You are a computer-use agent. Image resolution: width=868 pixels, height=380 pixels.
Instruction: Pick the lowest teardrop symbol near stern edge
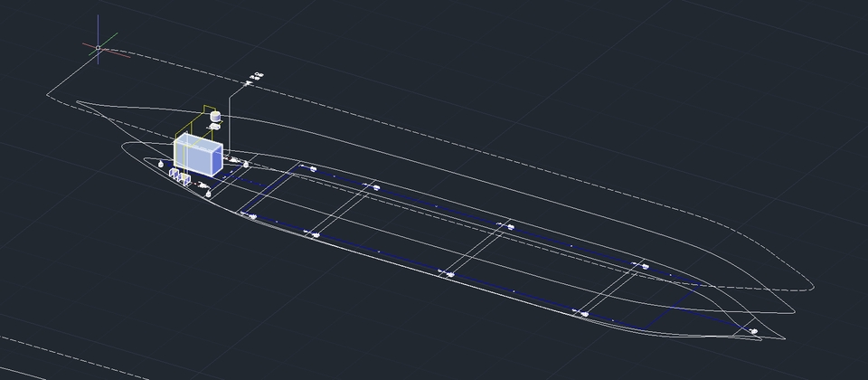pyautogui.click(x=208, y=194)
